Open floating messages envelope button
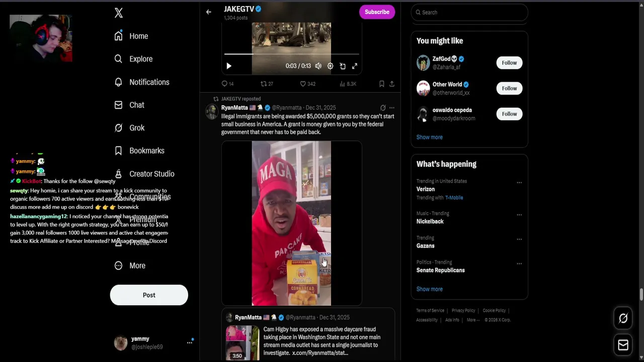 tap(623, 345)
